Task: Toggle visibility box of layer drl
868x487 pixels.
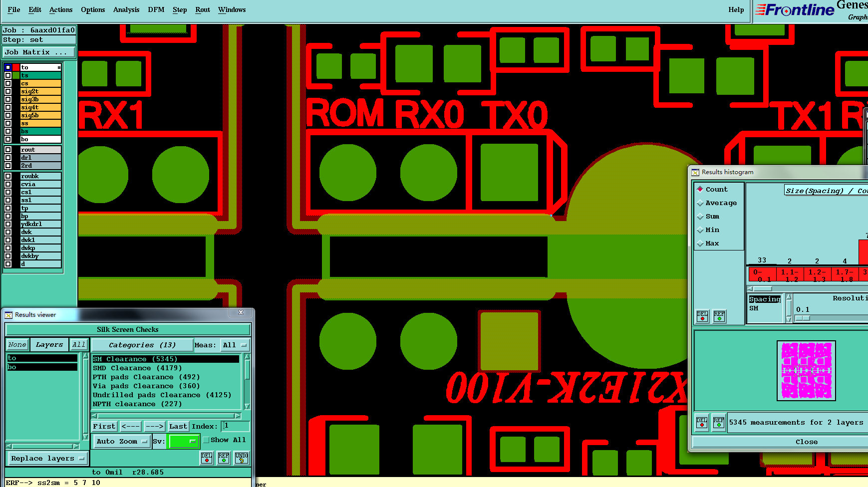Action: tap(8, 158)
